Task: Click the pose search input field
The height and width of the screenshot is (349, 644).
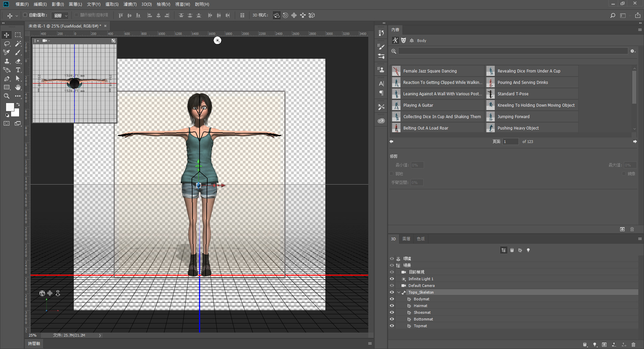Action: point(513,51)
